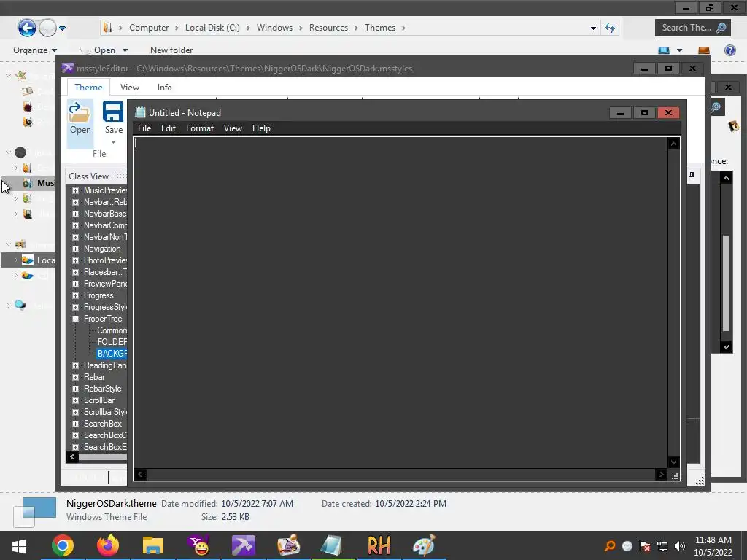Click the change view icon in Explorer toolbar
This screenshot has width=747, height=560.
click(x=664, y=50)
